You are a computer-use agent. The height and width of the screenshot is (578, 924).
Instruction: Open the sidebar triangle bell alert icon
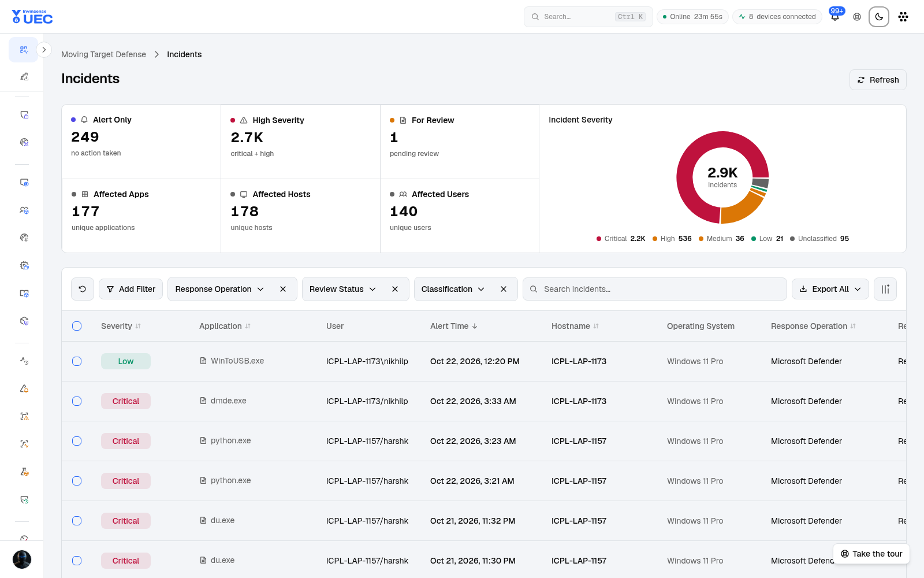click(x=24, y=388)
